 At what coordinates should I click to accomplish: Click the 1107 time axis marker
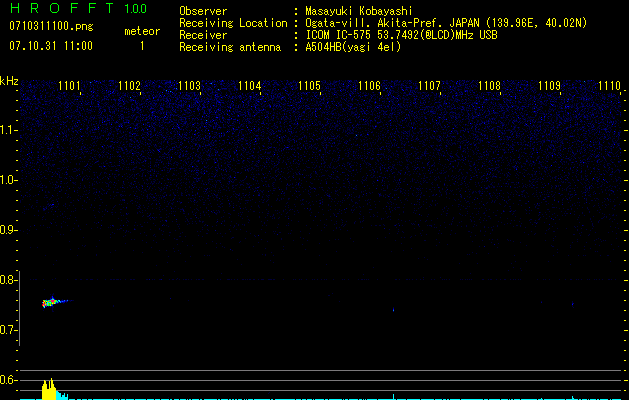429,86
